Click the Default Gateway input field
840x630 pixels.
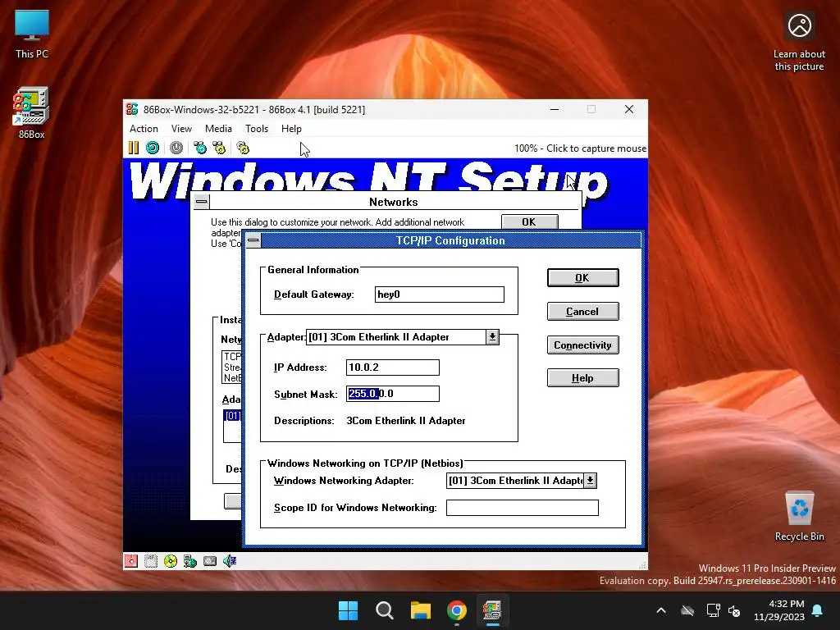click(440, 294)
